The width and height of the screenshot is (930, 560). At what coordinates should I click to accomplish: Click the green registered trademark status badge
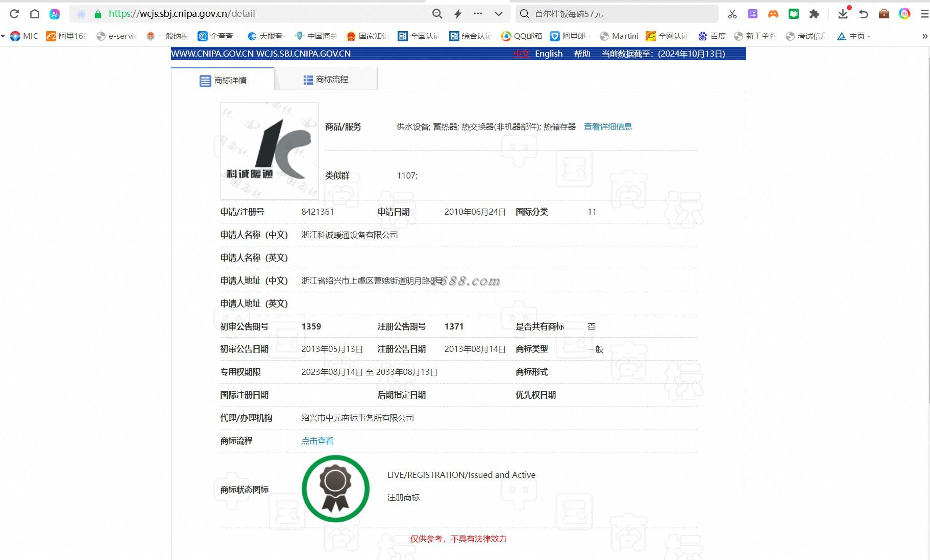(x=335, y=488)
